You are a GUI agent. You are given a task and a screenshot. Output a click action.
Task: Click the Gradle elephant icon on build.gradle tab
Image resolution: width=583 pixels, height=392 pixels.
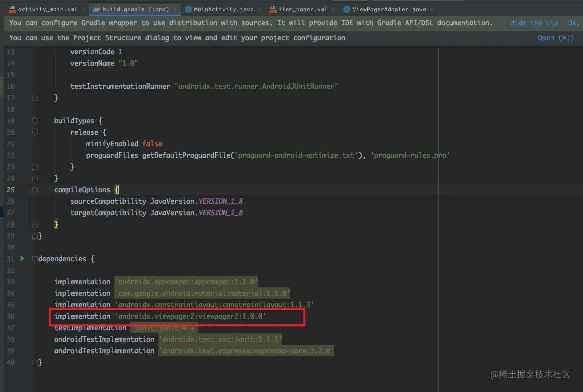(96, 9)
